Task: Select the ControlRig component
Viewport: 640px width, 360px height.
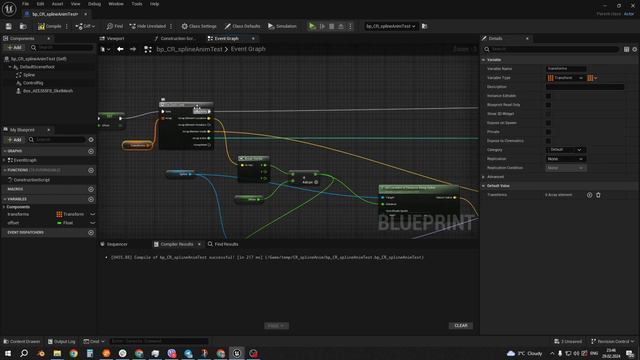Action: (x=33, y=83)
